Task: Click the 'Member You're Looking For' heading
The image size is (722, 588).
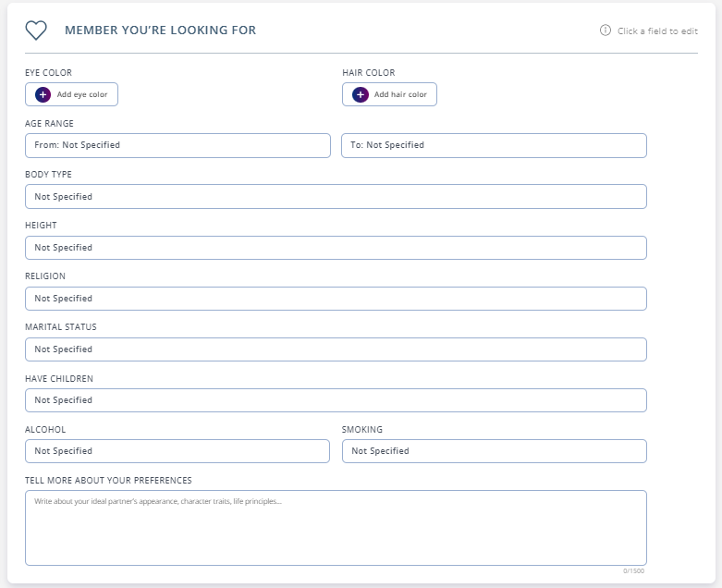Action: click(x=160, y=30)
